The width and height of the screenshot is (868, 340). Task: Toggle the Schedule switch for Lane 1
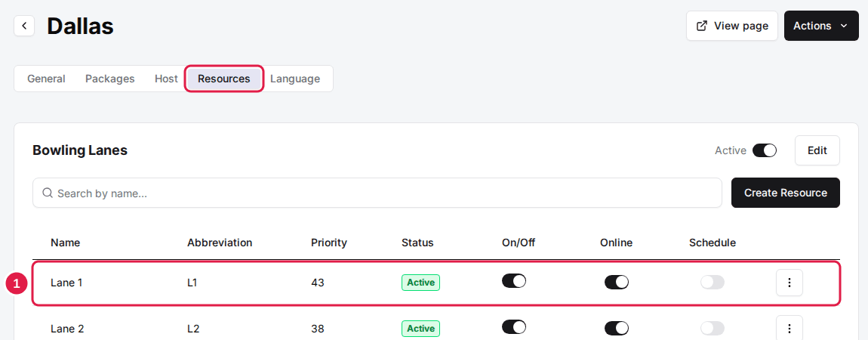click(713, 283)
